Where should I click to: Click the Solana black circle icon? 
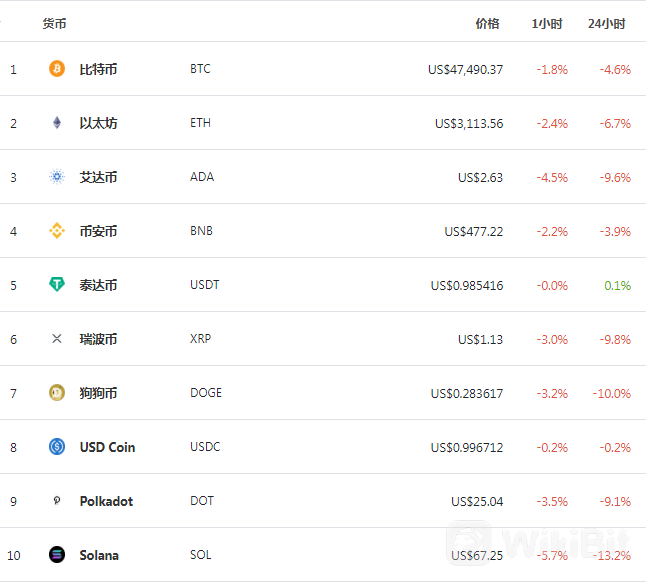57,554
